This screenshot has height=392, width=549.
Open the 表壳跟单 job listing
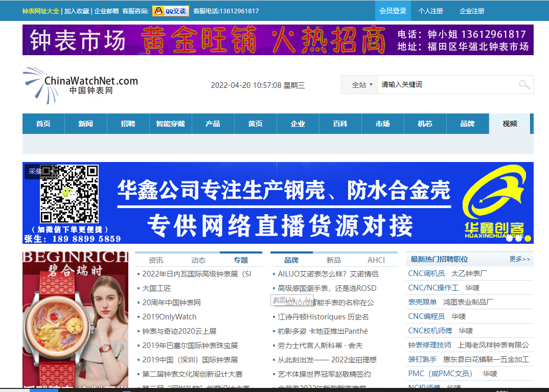click(422, 303)
